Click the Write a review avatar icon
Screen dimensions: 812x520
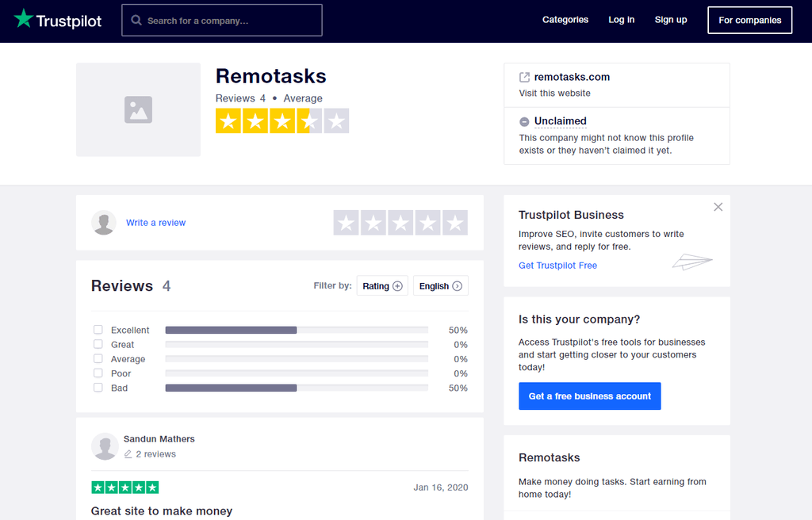tap(104, 223)
